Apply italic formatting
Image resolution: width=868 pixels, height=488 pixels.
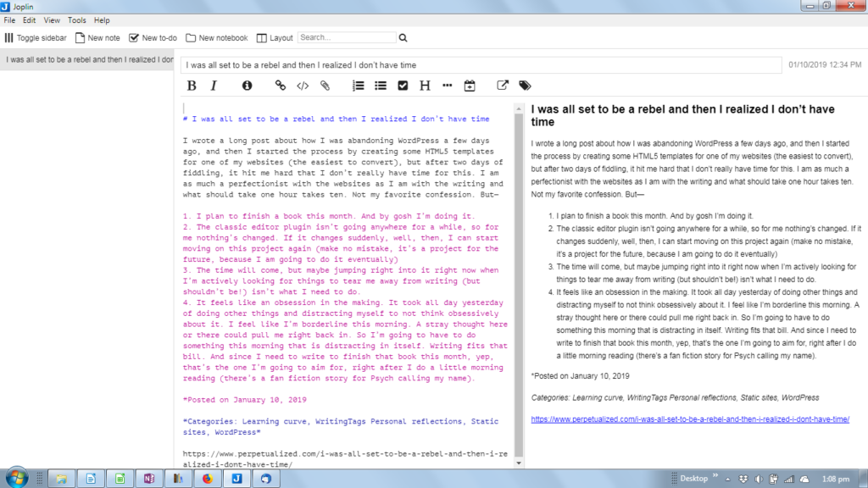click(214, 86)
